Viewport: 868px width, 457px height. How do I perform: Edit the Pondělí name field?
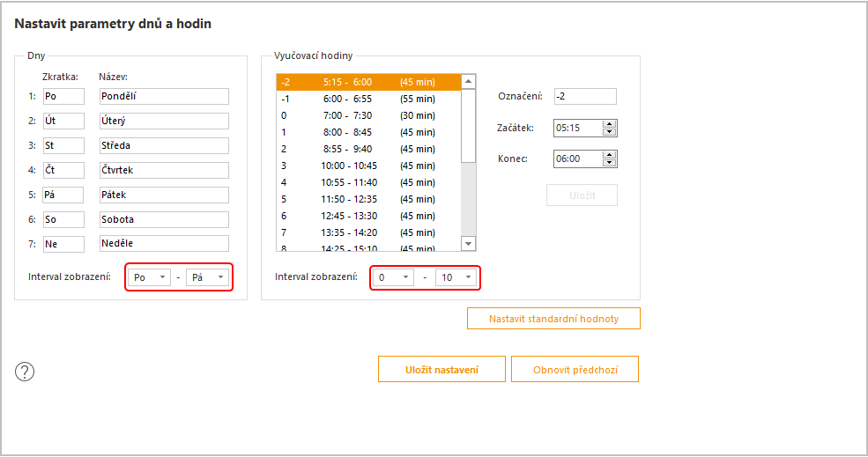click(x=164, y=96)
